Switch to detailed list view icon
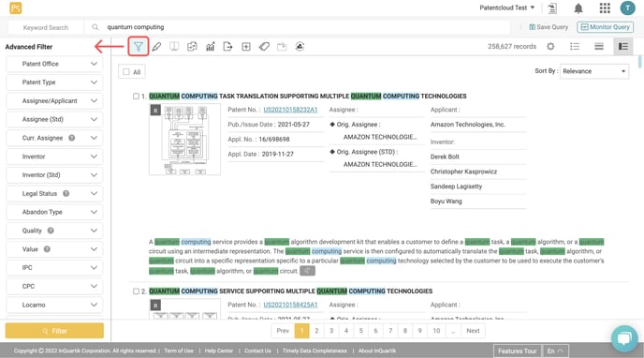The image size is (644, 358). 623,47
